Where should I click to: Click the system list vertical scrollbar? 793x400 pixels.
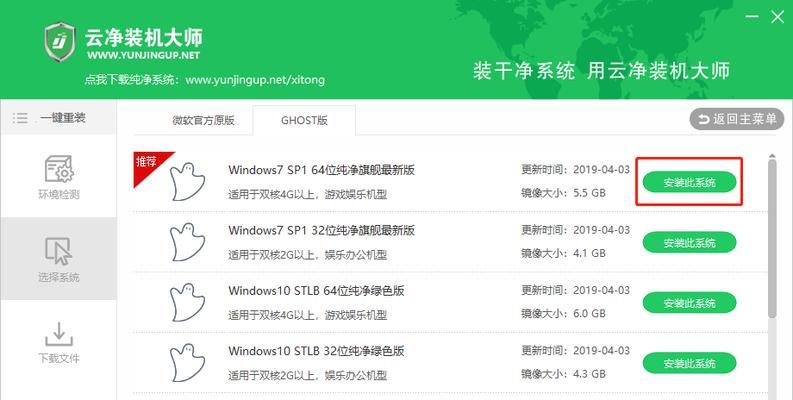click(x=772, y=238)
